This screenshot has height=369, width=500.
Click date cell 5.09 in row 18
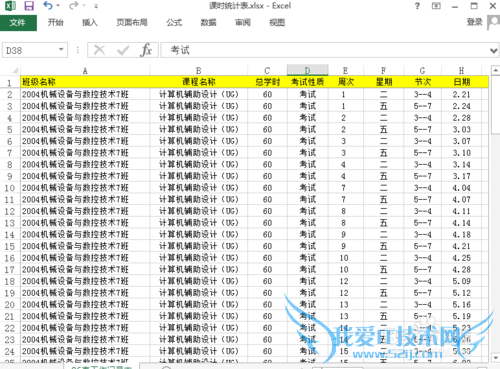[461, 281]
